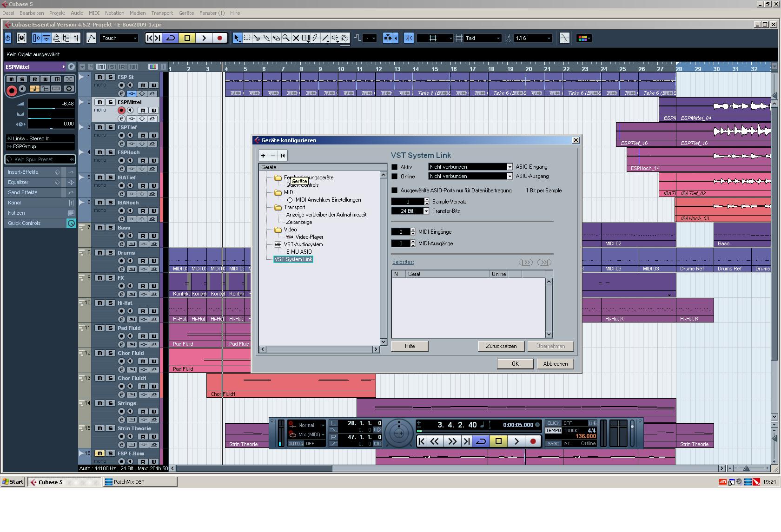Image resolution: width=781 pixels, height=532 pixels.
Task: Mute the ESP St track
Action: pyautogui.click(x=99, y=77)
